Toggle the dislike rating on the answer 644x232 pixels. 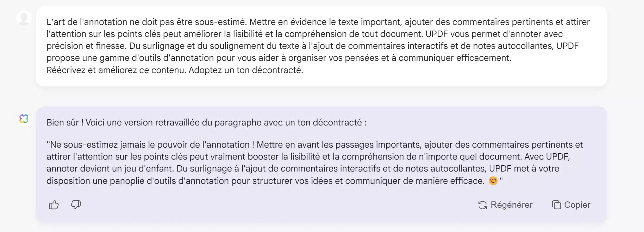75,205
